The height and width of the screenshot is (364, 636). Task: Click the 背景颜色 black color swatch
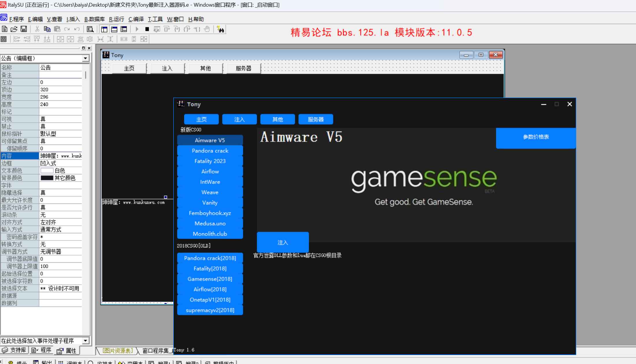pos(47,178)
